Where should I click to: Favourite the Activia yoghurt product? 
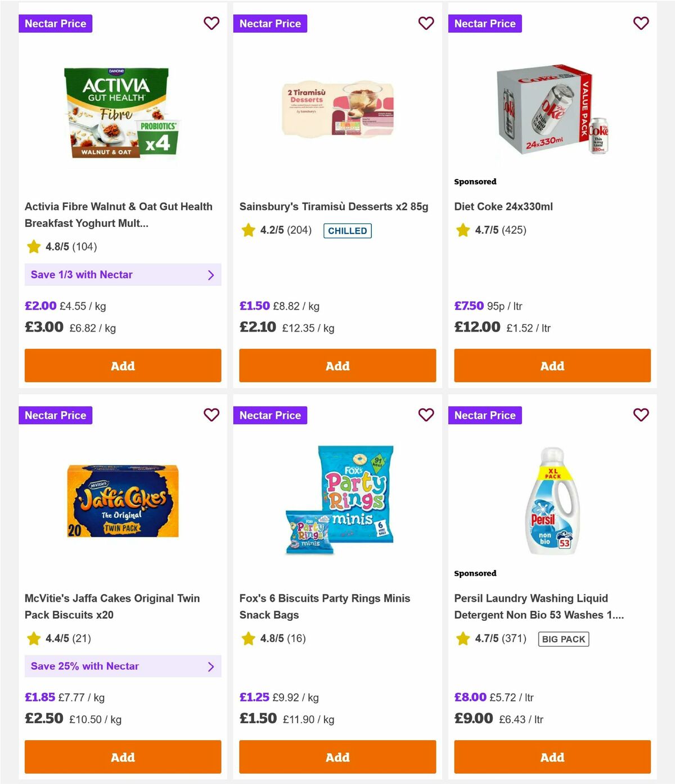pyautogui.click(x=211, y=24)
